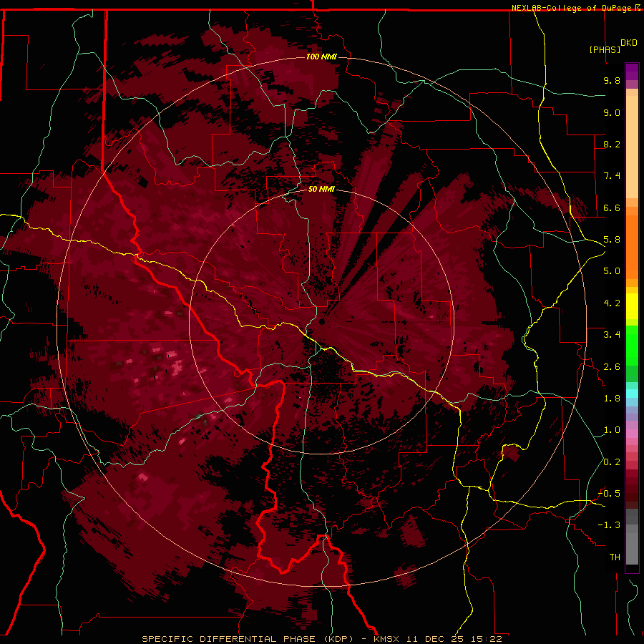Viewport: 644px width, 644px height.
Task: Click the [PHAS] unit label
Action: click(605, 49)
